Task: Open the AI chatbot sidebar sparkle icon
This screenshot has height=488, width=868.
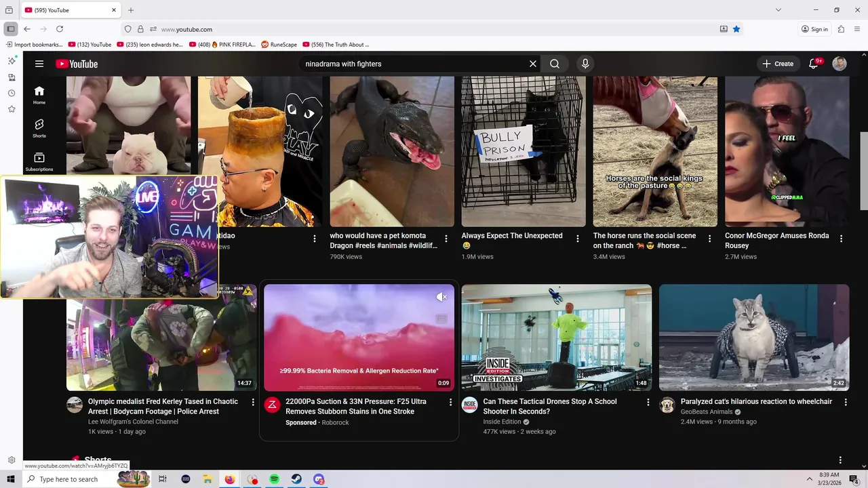Action: click(x=12, y=60)
